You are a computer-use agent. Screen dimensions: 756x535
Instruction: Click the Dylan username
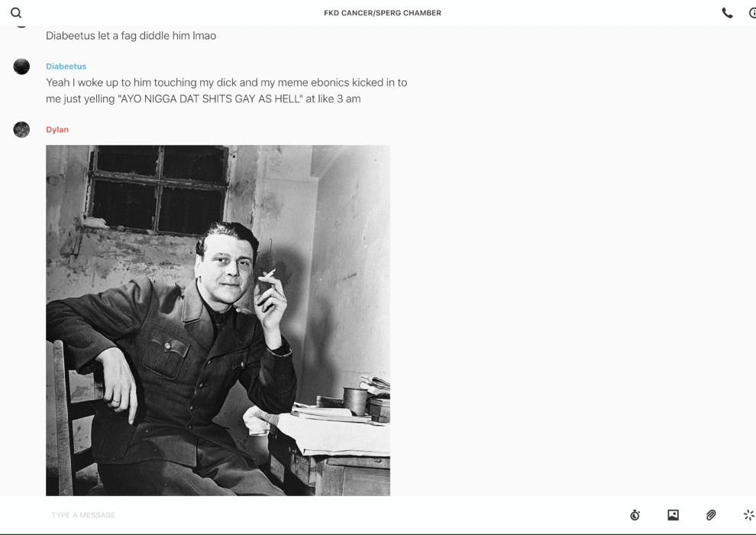[x=57, y=129]
